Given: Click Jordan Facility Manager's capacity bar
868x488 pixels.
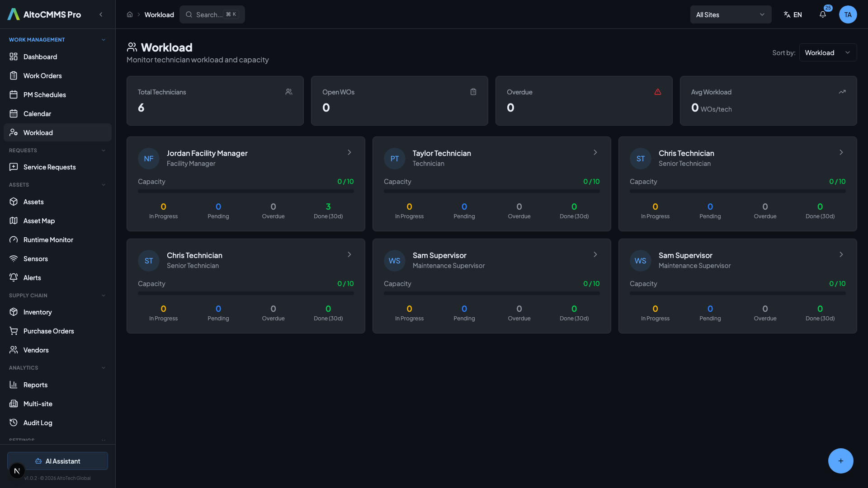Looking at the screenshot, I should 245,191.
